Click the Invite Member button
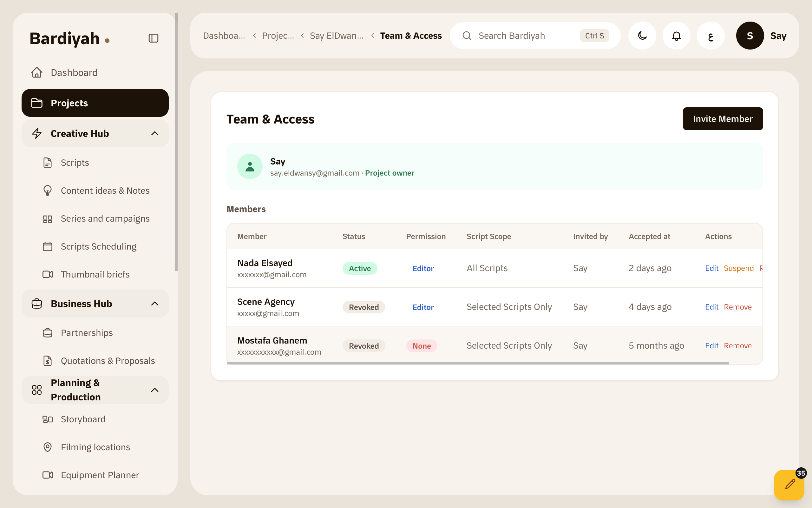The image size is (812, 508). 723,119
